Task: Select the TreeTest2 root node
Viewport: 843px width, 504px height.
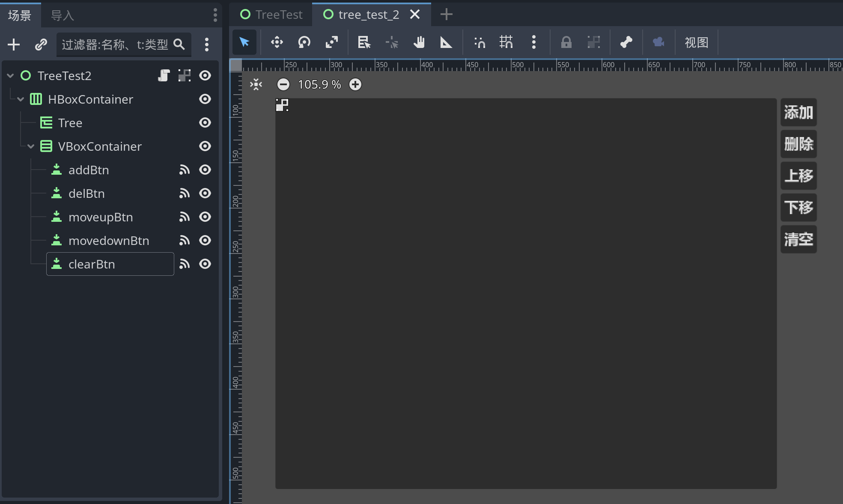Action: pyautogui.click(x=65, y=76)
